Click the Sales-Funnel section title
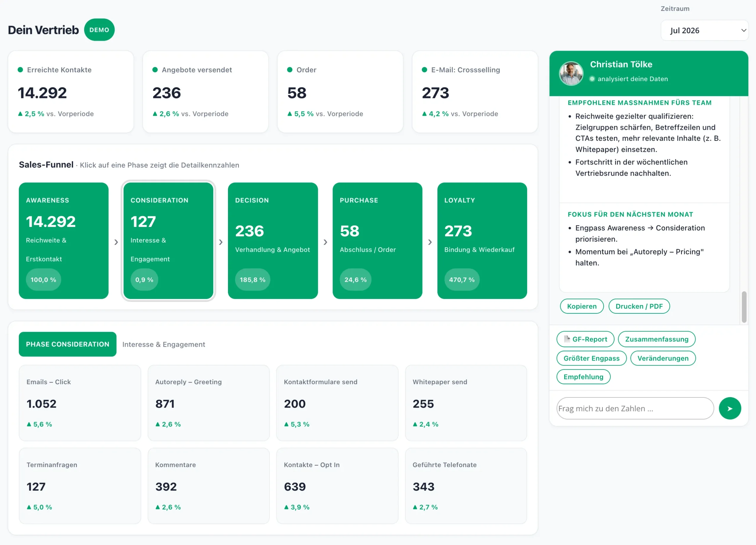The width and height of the screenshot is (756, 545). [x=46, y=165]
